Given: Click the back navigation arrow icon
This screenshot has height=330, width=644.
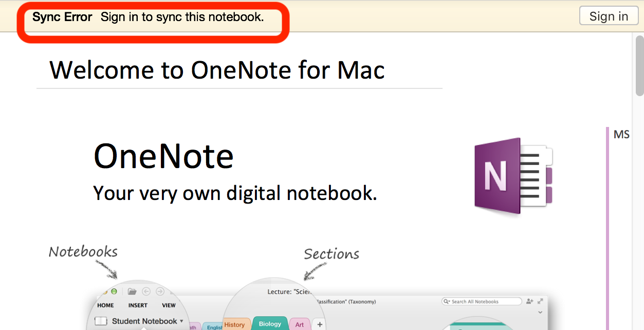Looking at the screenshot, I should click(146, 291).
